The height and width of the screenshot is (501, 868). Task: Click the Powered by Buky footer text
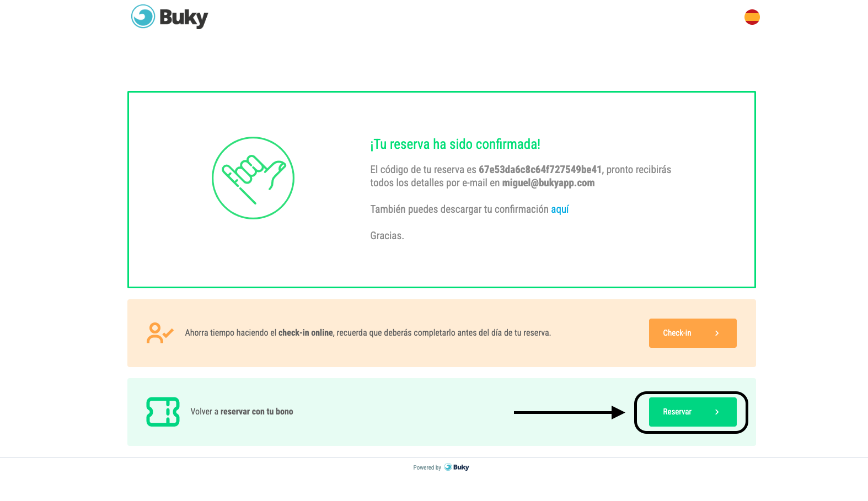pos(441,467)
